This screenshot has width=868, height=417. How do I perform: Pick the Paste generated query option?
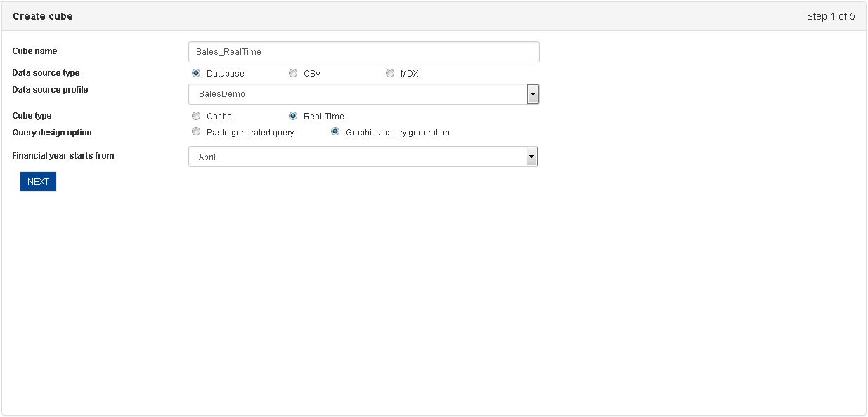[x=196, y=131]
